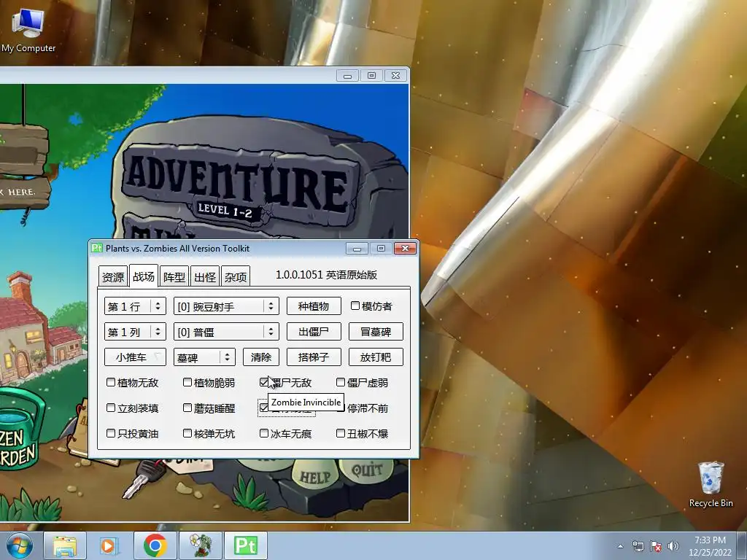The height and width of the screenshot is (560, 747).
Task: Open the [0] 普僵 zombie dropdown
Action: coord(226,332)
